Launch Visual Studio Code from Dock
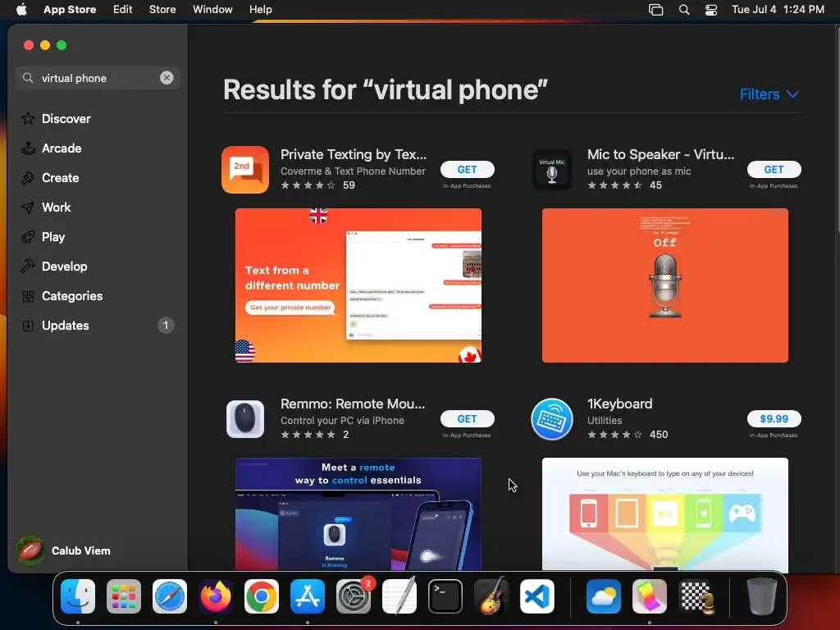Image resolution: width=840 pixels, height=630 pixels. [537, 596]
